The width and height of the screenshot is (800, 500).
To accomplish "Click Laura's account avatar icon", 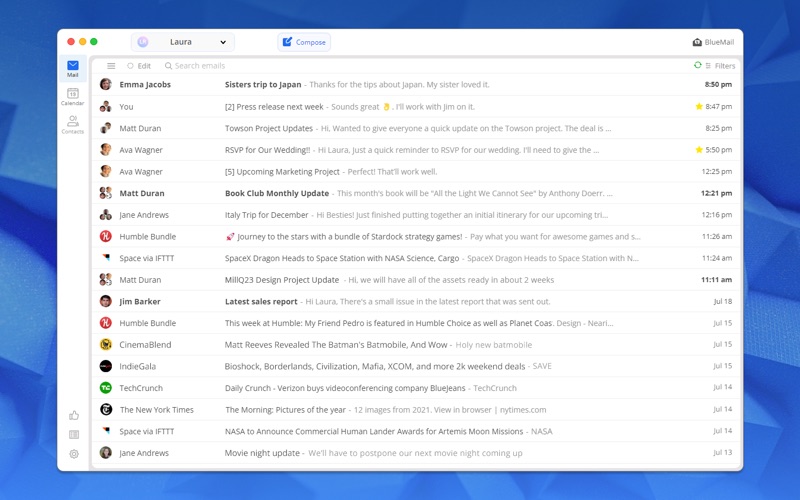I will point(143,42).
